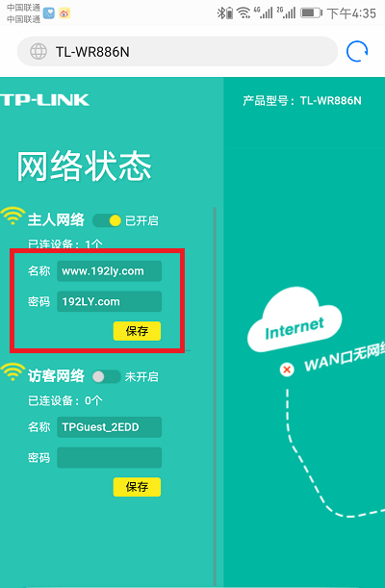Turn off the 主人网络 toggle switch
The width and height of the screenshot is (385, 588).
click(107, 220)
